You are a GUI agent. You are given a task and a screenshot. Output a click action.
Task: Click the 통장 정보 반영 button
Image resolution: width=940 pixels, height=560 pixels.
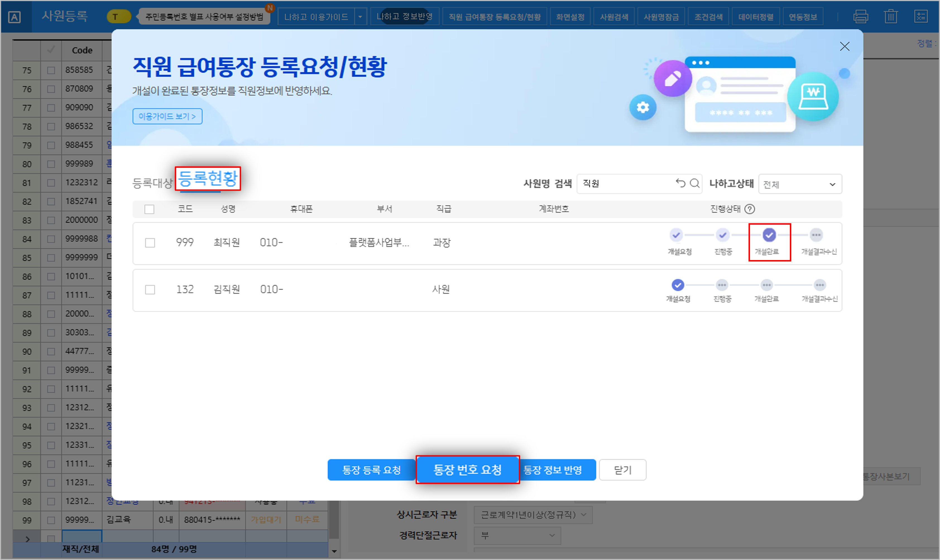pos(557,470)
